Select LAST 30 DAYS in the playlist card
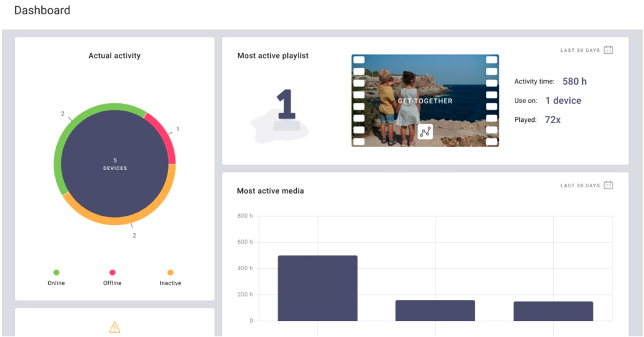This screenshot has width=644, height=337. tap(580, 51)
